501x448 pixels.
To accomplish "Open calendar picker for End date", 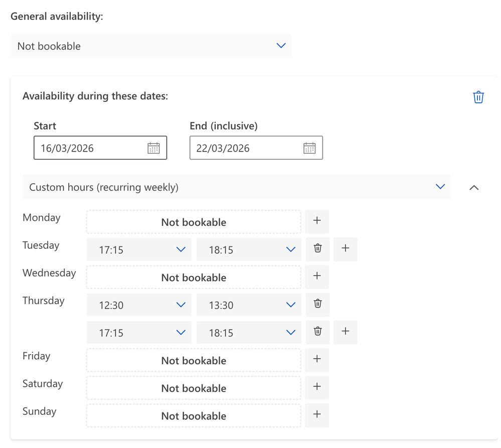I will coord(309,148).
